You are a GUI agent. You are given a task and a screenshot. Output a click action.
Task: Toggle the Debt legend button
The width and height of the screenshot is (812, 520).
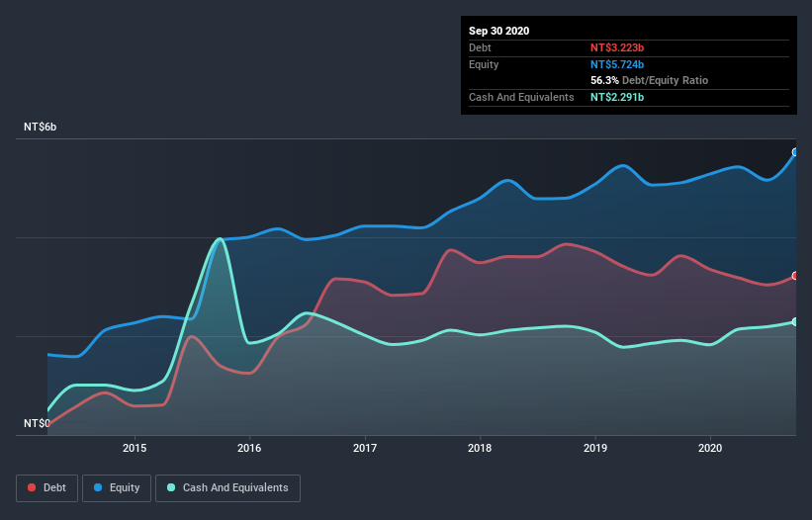pos(46,488)
